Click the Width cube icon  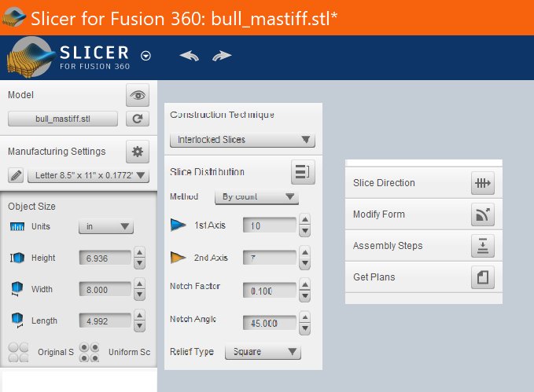click(x=17, y=289)
